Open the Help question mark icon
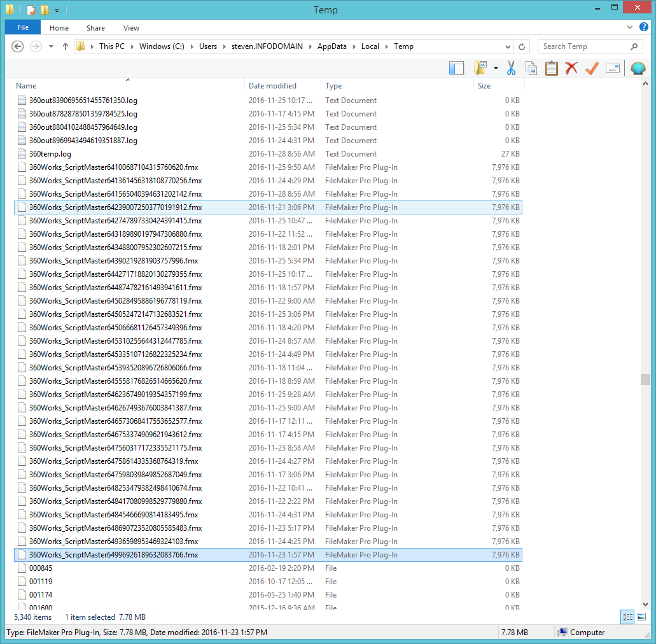Viewport: 656px width, 644px height. (644, 27)
